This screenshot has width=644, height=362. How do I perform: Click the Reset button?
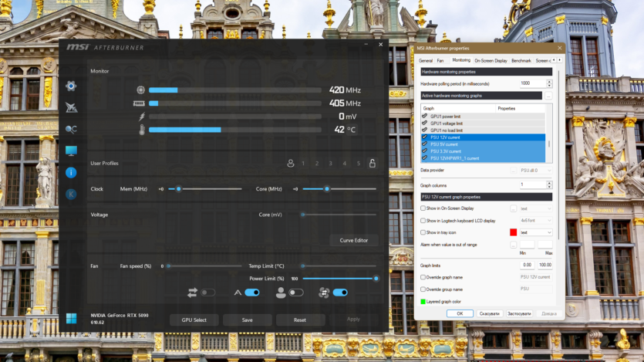[300, 320]
